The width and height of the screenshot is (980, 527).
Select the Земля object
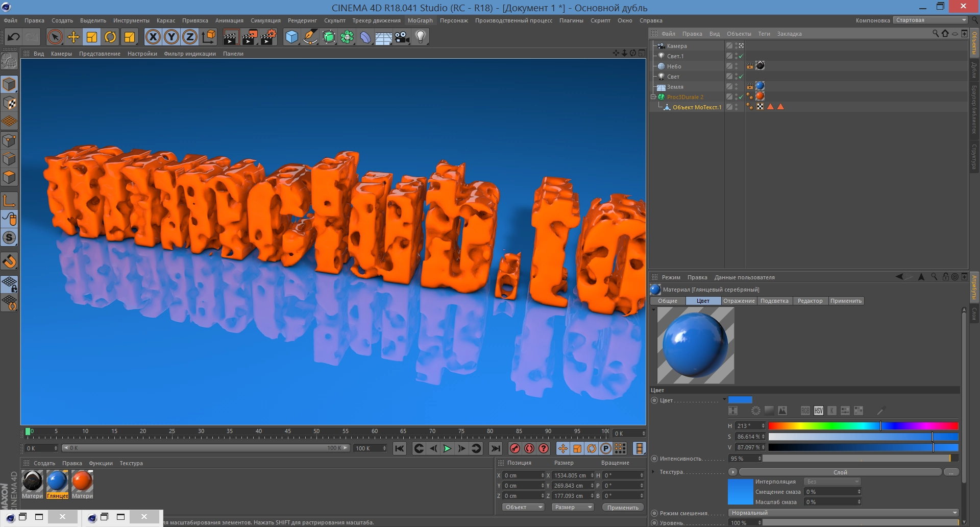[675, 87]
